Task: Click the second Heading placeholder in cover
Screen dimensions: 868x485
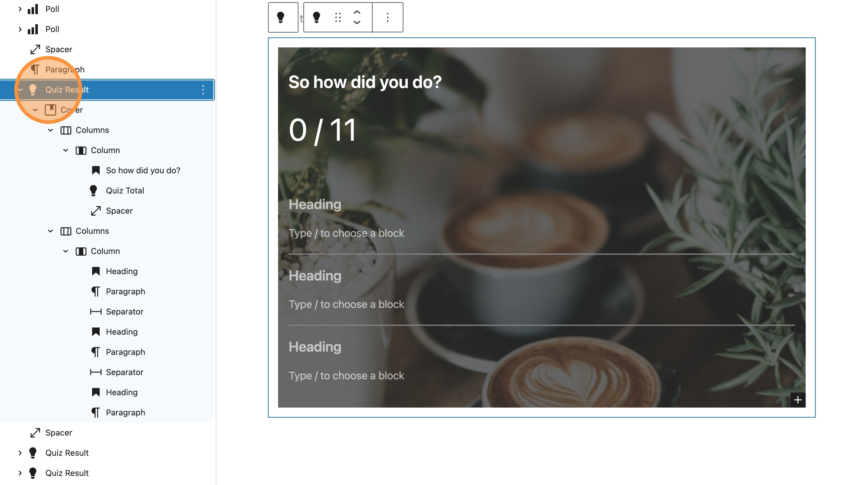Action: [315, 276]
